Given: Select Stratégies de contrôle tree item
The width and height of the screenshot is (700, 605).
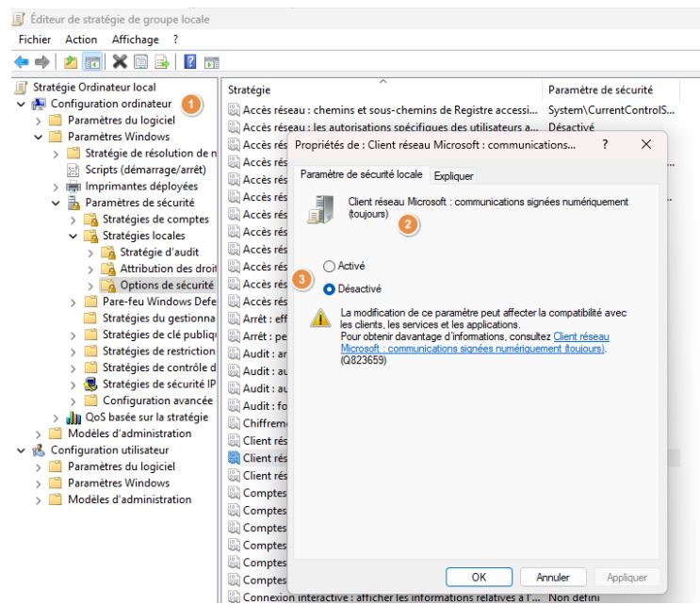Looking at the screenshot, I should coord(159,368).
